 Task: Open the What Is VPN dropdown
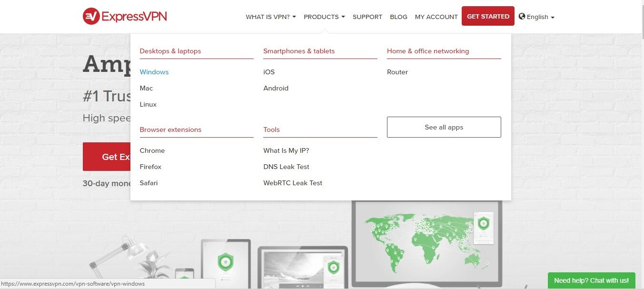tap(271, 17)
